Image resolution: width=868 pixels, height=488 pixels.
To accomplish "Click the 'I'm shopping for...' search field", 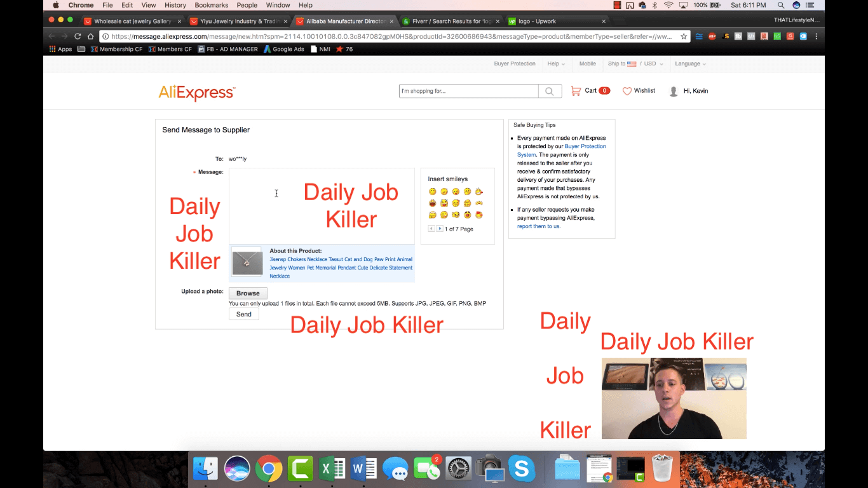I will tap(469, 91).
